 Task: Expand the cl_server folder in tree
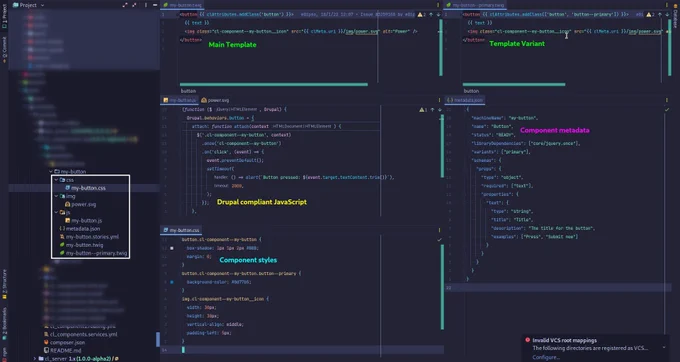point(35,359)
